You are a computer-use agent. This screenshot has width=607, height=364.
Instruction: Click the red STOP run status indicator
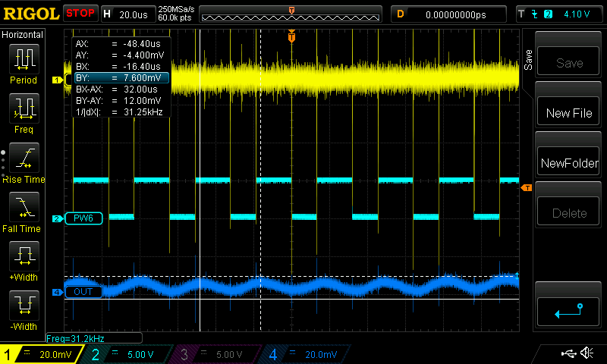pyautogui.click(x=80, y=14)
